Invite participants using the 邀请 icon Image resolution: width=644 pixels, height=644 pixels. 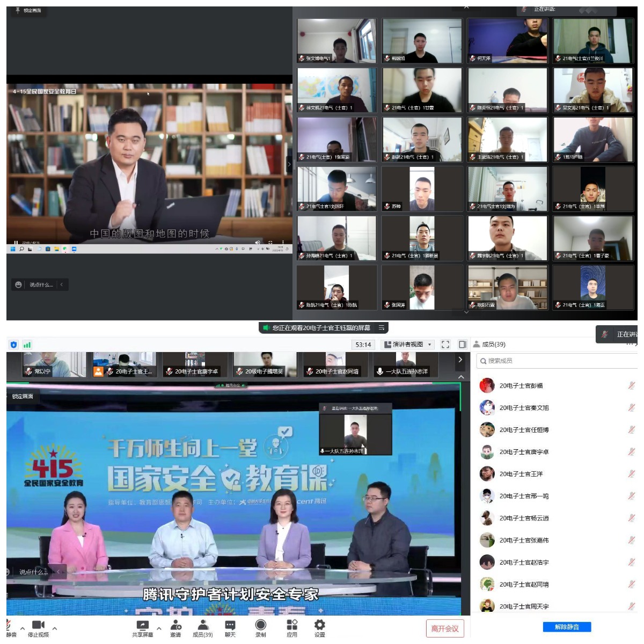(176, 627)
